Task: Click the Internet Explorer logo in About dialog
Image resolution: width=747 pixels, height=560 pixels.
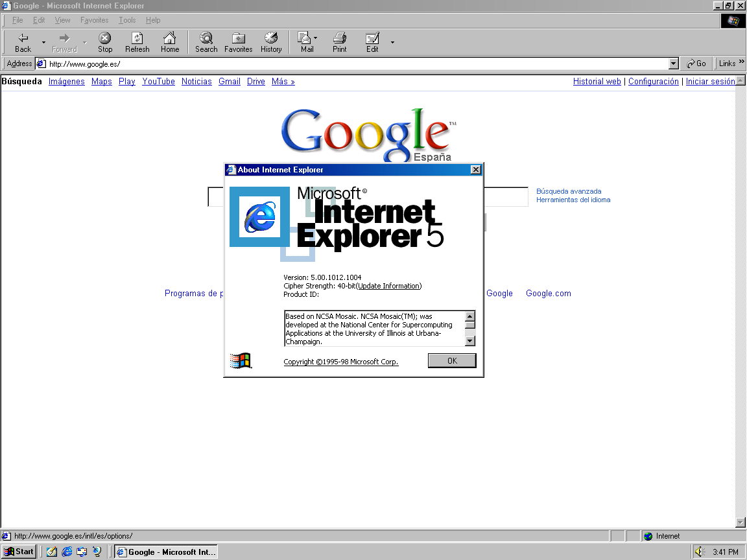Action: (x=259, y=216)
